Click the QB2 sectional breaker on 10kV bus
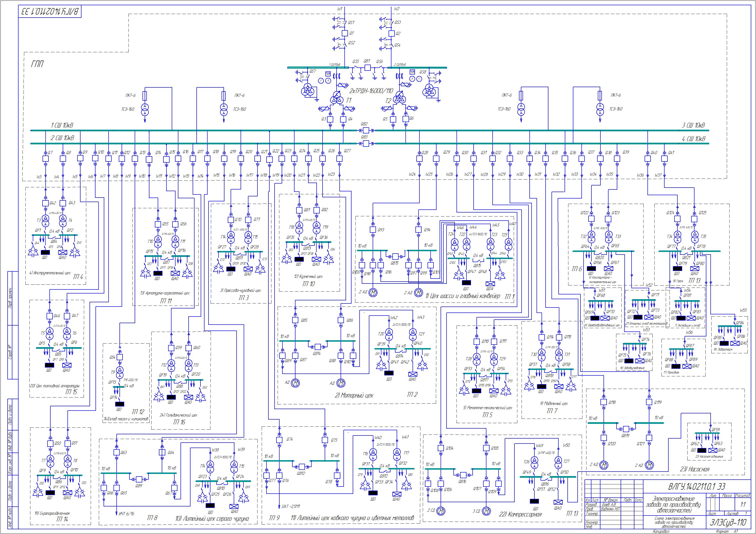Viewport: 756px width, 534px height. pyautogui.click(x=366, y=130)
